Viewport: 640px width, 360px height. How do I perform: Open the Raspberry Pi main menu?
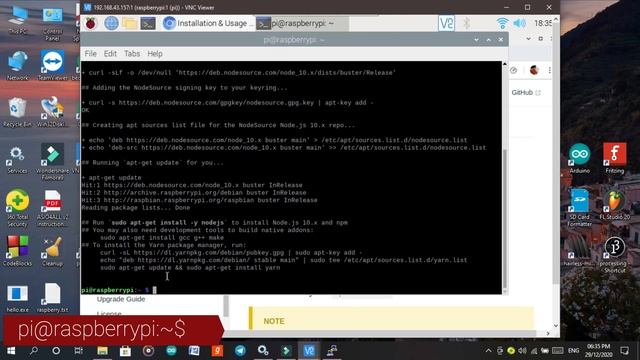pyautogui.click(x=91, y=23)
